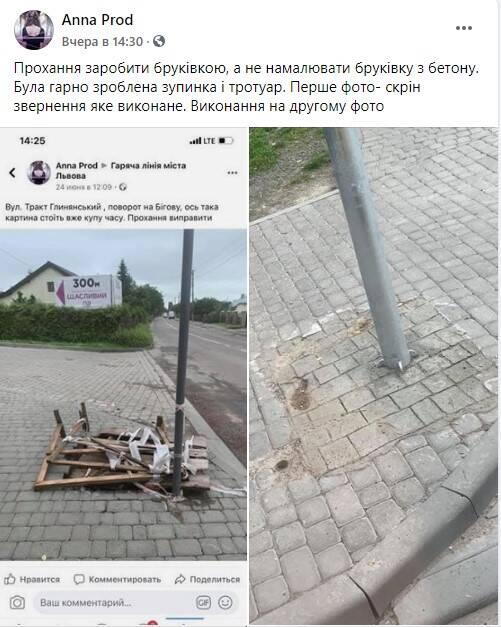This screenshot has width=501, height=627.
Task: Click the 24 июня в 12:09 timestamp
Action: [84, 187]
